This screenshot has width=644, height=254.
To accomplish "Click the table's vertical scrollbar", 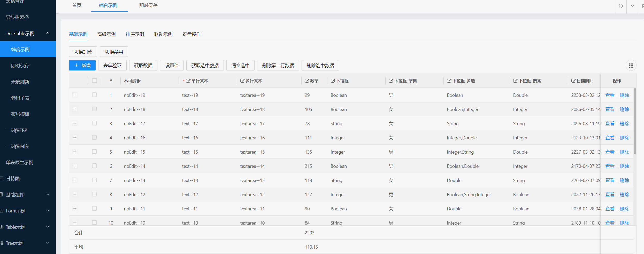I will (x=635, y=121).
